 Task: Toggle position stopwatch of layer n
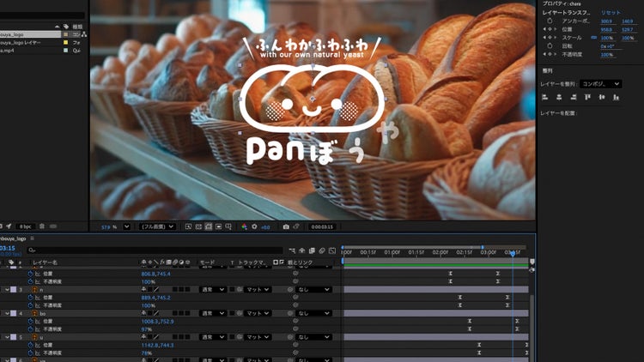tap(30, 298)
